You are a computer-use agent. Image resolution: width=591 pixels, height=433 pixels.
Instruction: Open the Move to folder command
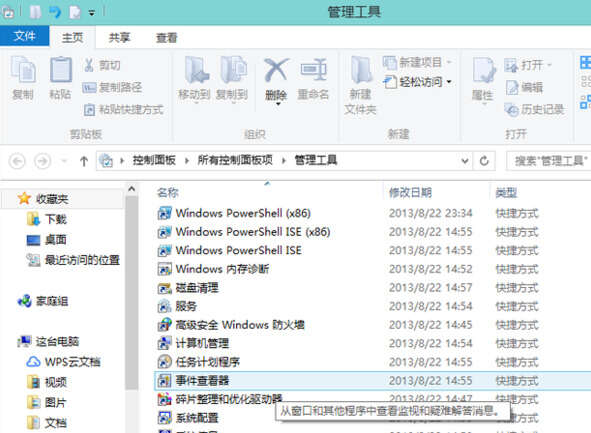[x=194, y=80]
